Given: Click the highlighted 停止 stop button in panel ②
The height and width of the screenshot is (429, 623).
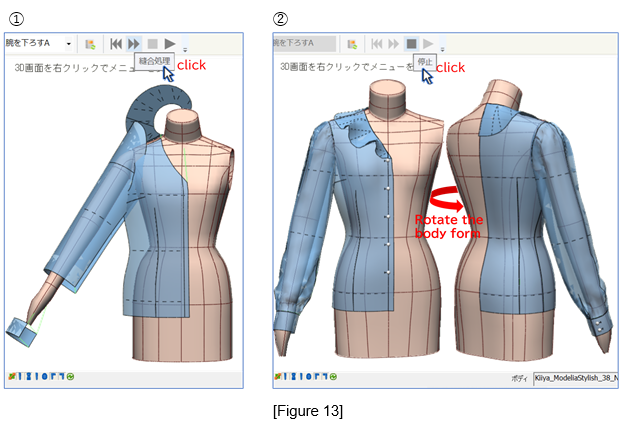Looking at the screenshot, I should (412, 44).
